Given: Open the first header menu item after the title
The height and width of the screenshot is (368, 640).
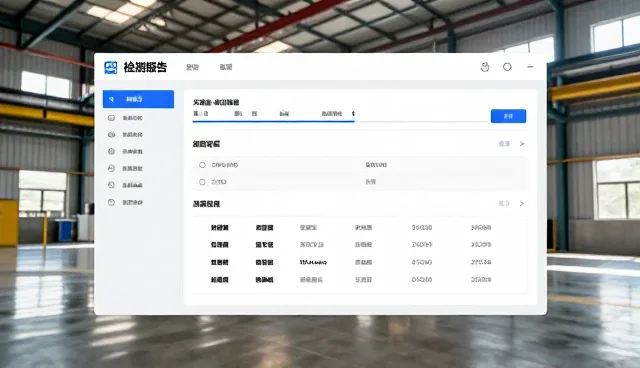Looking at the screenshot, I should (192, 67).
